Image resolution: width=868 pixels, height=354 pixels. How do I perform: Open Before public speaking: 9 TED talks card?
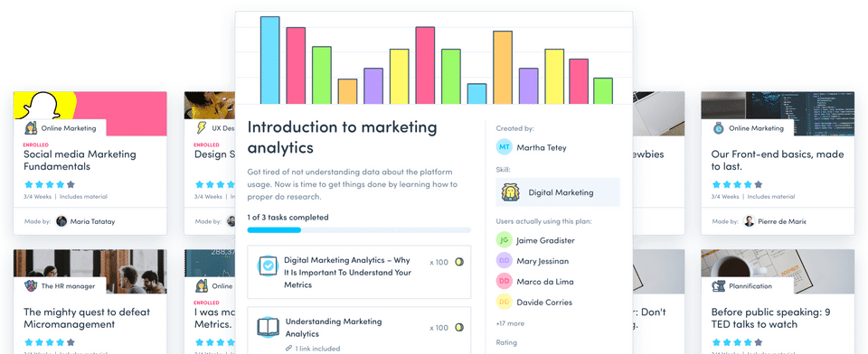(x=770, y=318)
